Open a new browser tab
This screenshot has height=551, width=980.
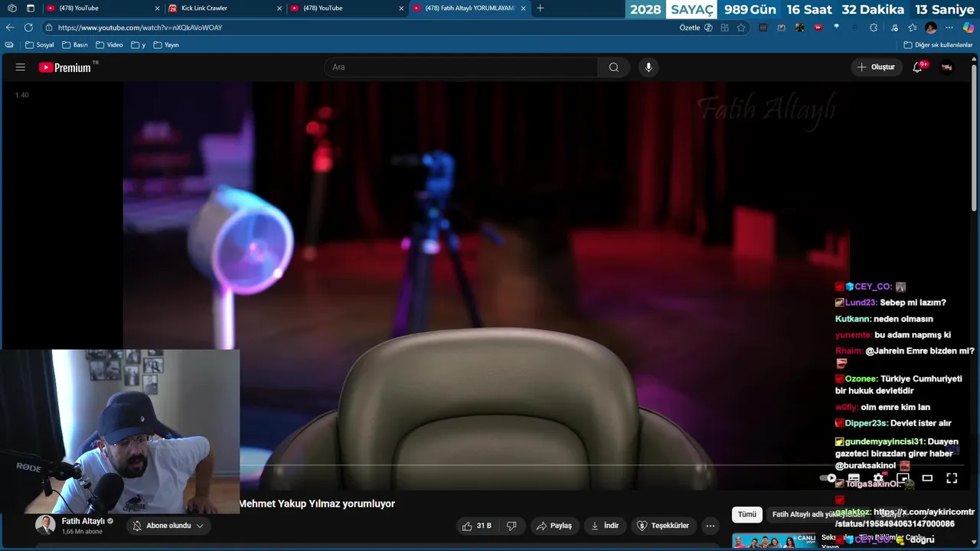coord(541,8)
